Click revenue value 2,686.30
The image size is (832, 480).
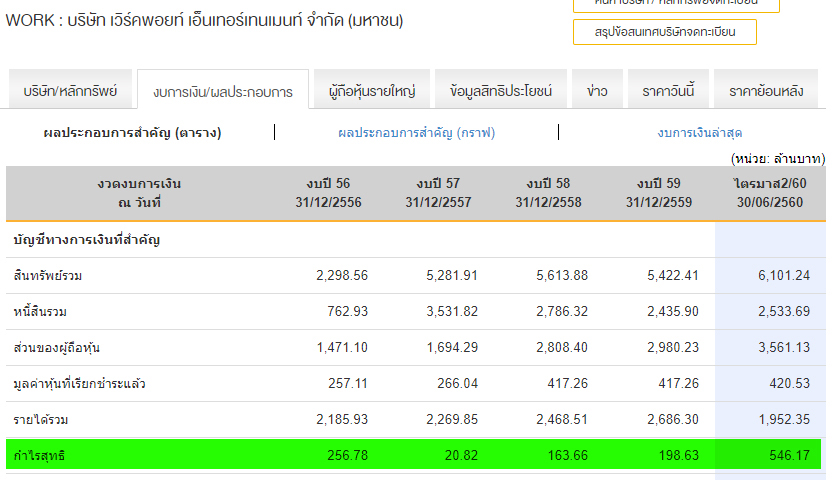tap(672, 420)
